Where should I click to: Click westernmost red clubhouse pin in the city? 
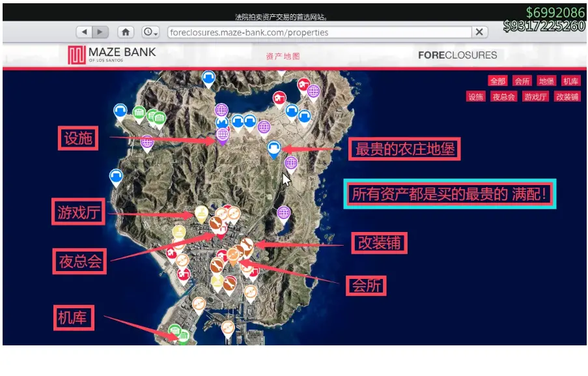pos(171,253)
